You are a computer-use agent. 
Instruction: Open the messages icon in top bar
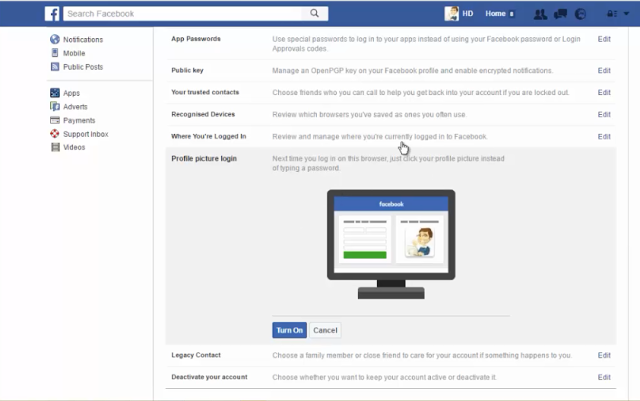point(560,14)
